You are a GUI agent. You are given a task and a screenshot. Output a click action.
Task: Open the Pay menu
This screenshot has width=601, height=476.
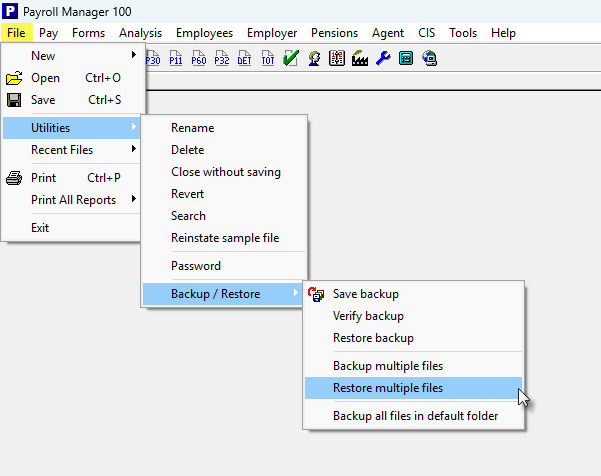click(48, 33)
